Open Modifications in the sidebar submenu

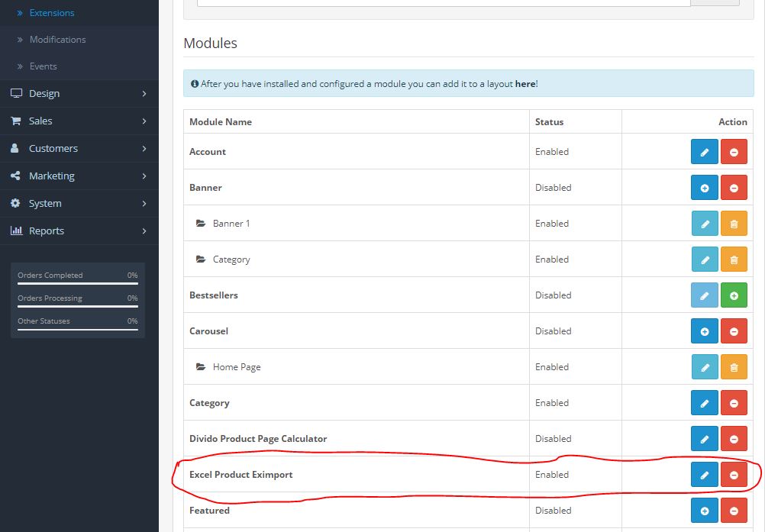57,40
